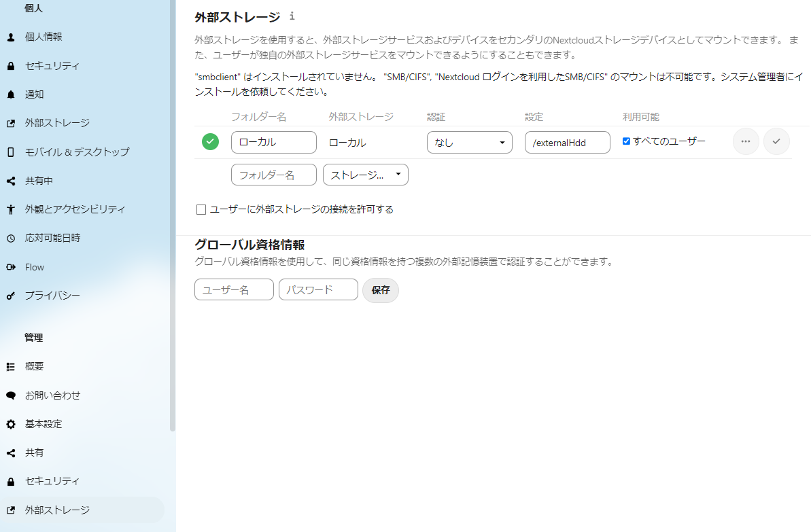Click the グローバル資格情報 heading
This screenshot has width=811, height=532.
[x=249, y=245]
